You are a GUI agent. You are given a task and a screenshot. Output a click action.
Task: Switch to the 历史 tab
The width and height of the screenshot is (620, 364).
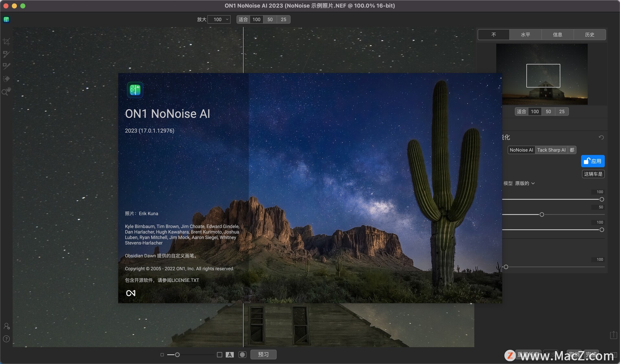[590, 35]
